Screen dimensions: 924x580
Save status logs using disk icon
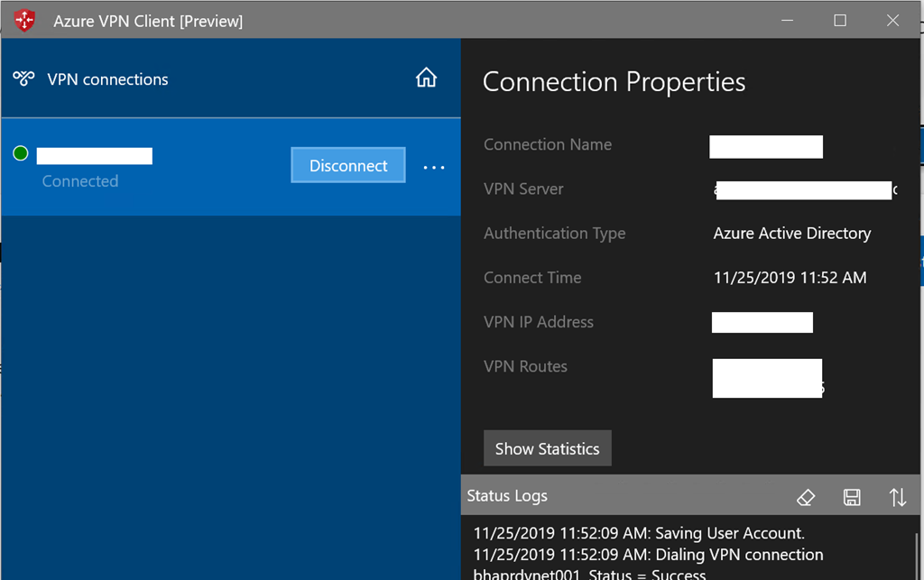coord(851,497)
